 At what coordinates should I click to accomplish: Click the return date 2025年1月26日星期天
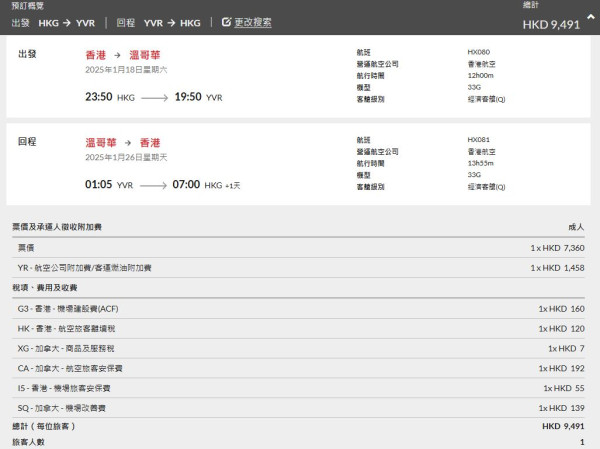tap(126, 157)
